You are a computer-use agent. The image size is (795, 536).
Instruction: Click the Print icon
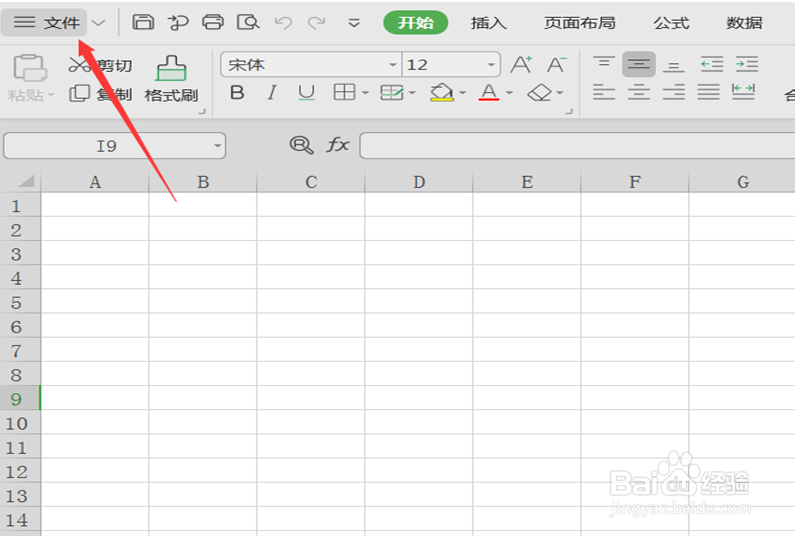tap(212, 22)
